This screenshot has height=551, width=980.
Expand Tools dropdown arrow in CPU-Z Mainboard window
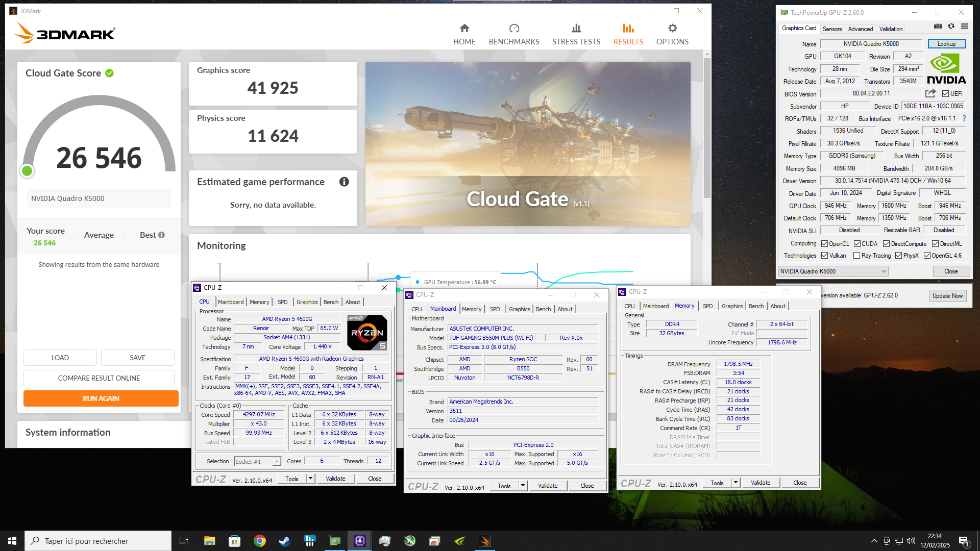[x=523, y=486]
